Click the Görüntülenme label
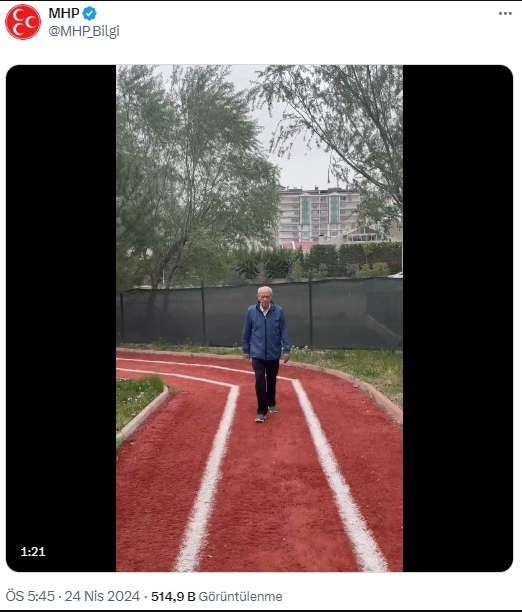522x612 pixels. 241,596
